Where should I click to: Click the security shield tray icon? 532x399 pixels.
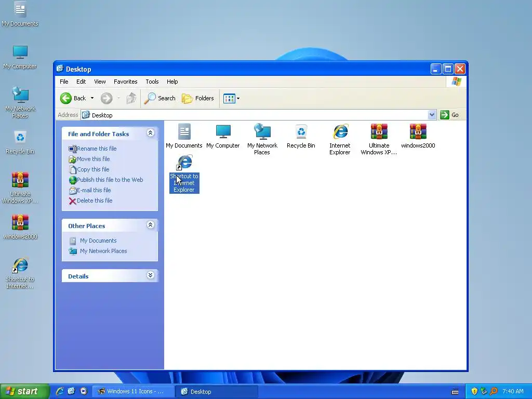[474, 392]
